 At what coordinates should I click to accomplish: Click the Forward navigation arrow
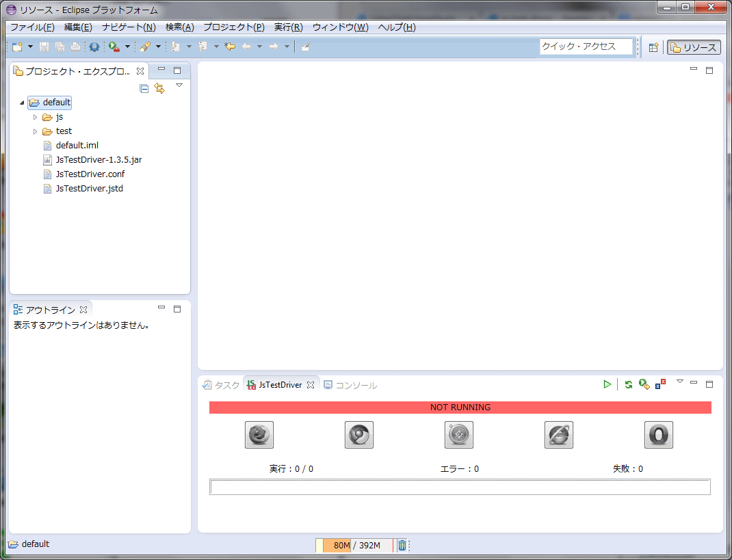pyautogui.click(x=274, y=46)
